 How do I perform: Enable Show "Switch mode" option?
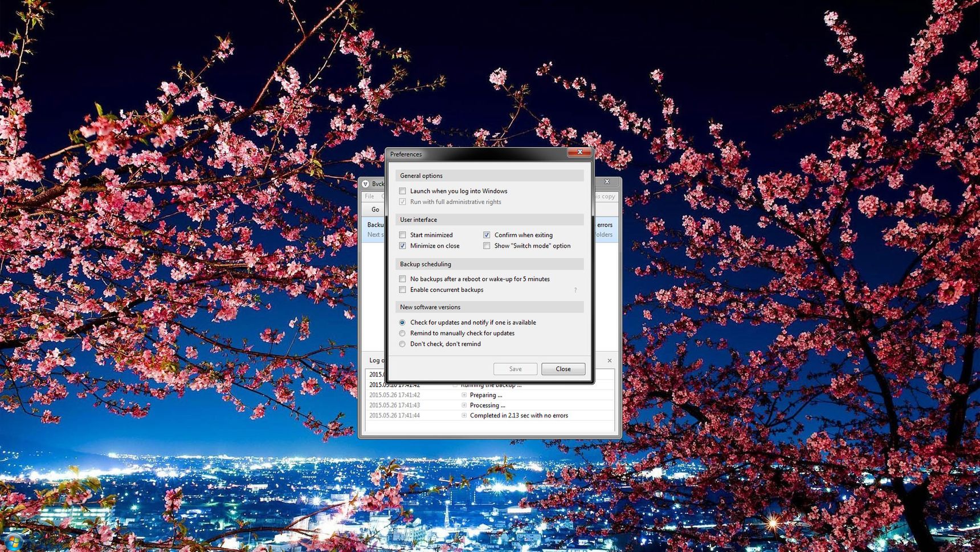click(x=487, y=246)
